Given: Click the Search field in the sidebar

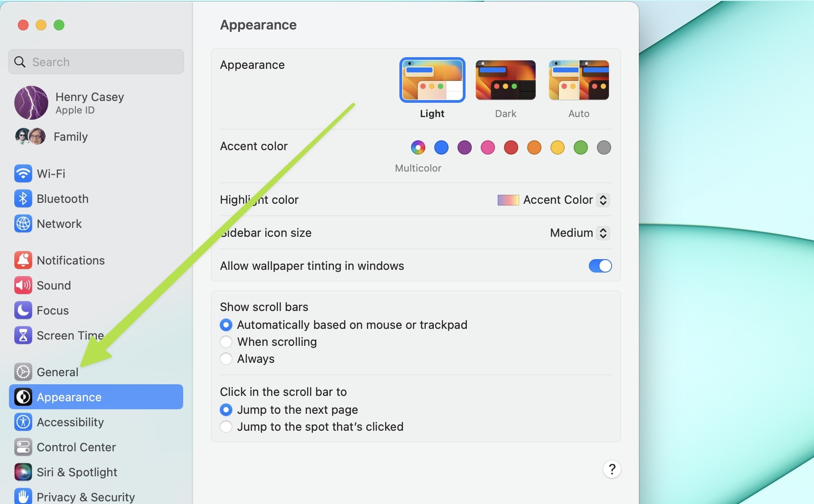Looking at the screenshot, I should tap(95, 62).
